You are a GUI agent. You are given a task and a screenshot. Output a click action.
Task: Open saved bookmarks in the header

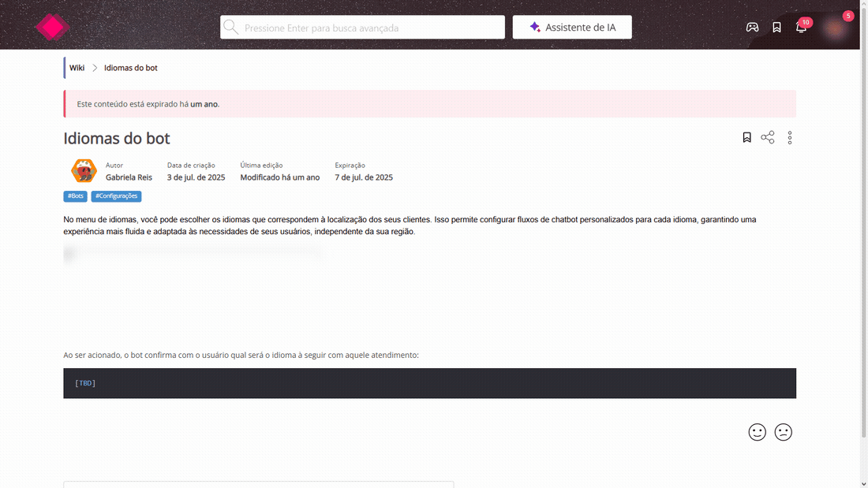[x=776, y=27]
